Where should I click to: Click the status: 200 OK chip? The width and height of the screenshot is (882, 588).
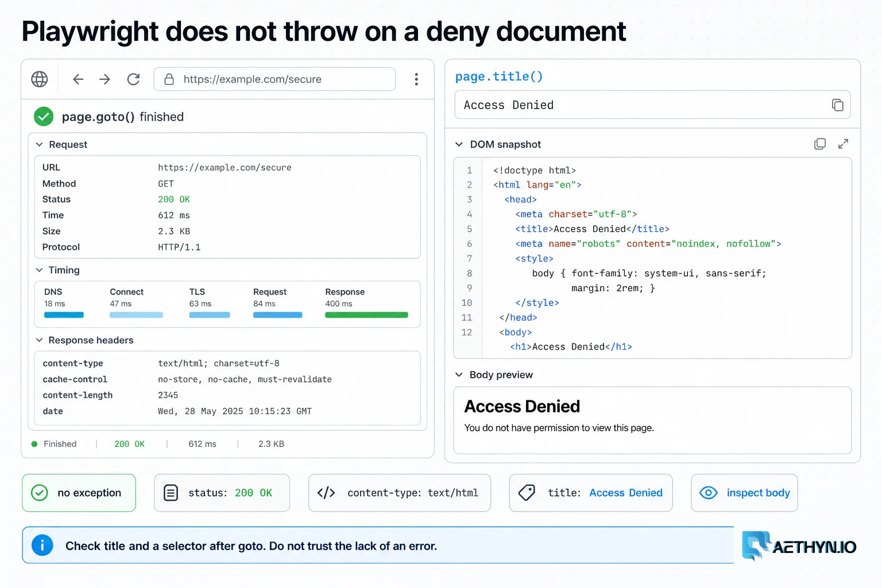pyautogui.click(x=222, y=493)
